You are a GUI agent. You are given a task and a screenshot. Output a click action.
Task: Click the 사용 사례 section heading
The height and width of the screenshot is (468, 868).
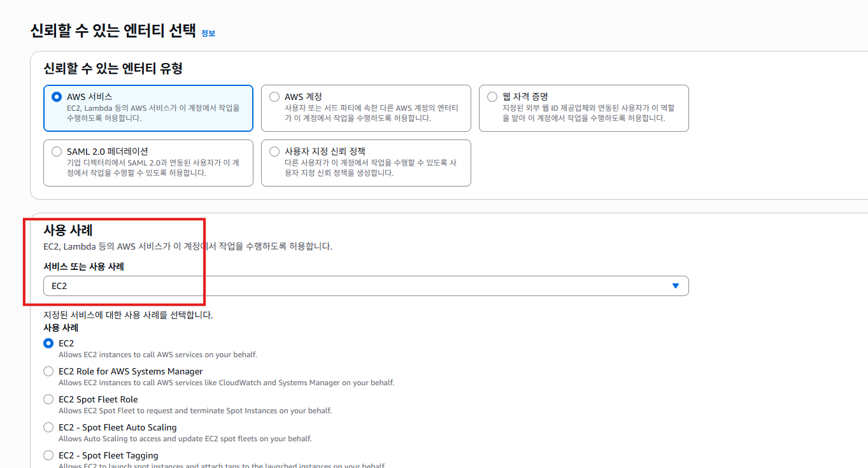tap(68, 230)
